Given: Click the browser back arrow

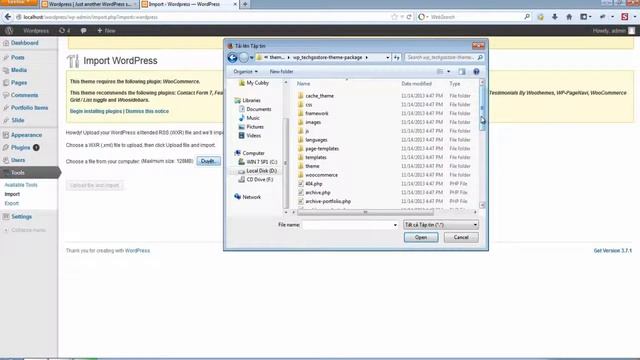Looking at the screenshot, I should tap(8, 17).
